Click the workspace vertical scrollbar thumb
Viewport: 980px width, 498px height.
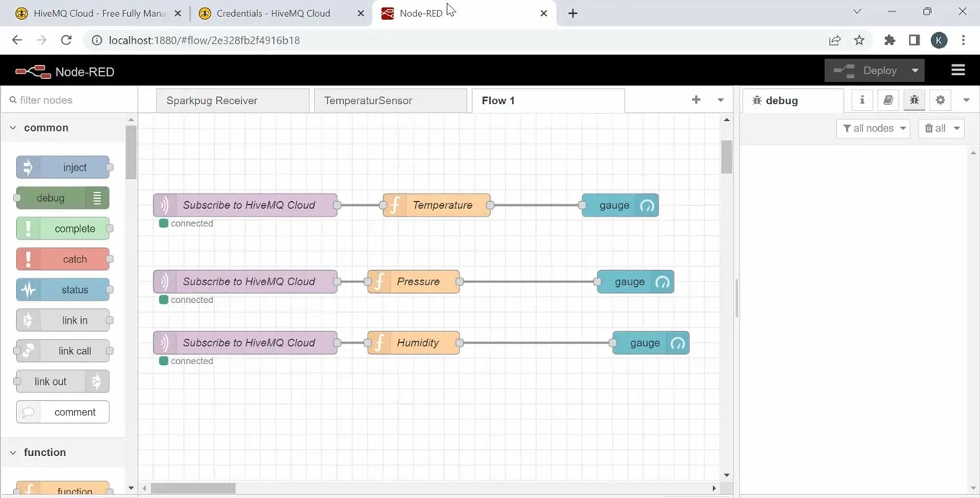[x=726, y=157]
